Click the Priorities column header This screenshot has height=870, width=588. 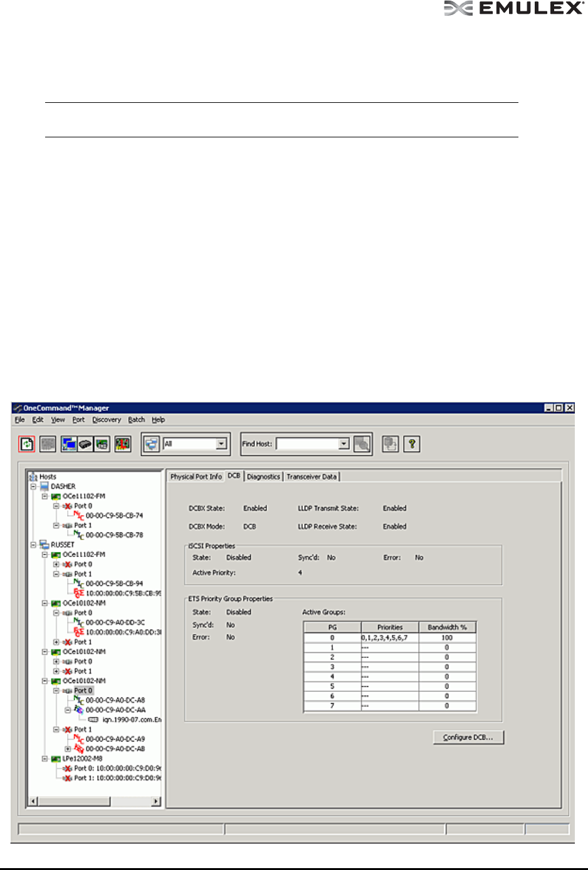(390, 627)
